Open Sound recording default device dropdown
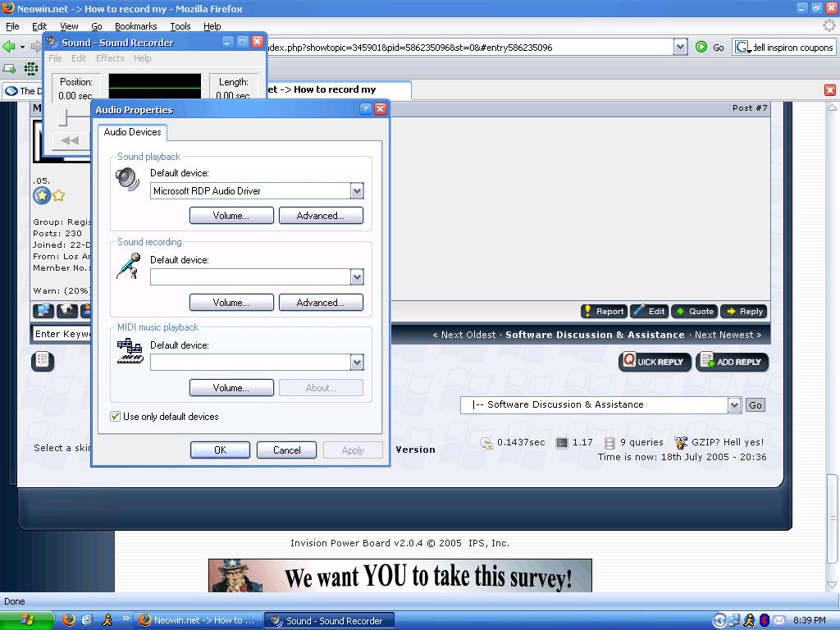This screenshot has width=840, height=630. 357,277
